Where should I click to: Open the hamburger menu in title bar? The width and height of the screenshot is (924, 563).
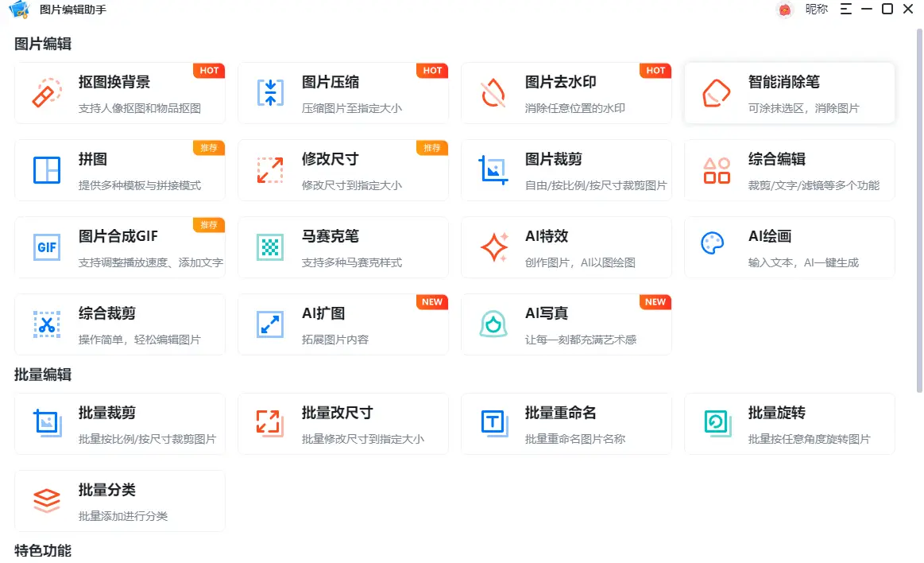pos(845,9)
